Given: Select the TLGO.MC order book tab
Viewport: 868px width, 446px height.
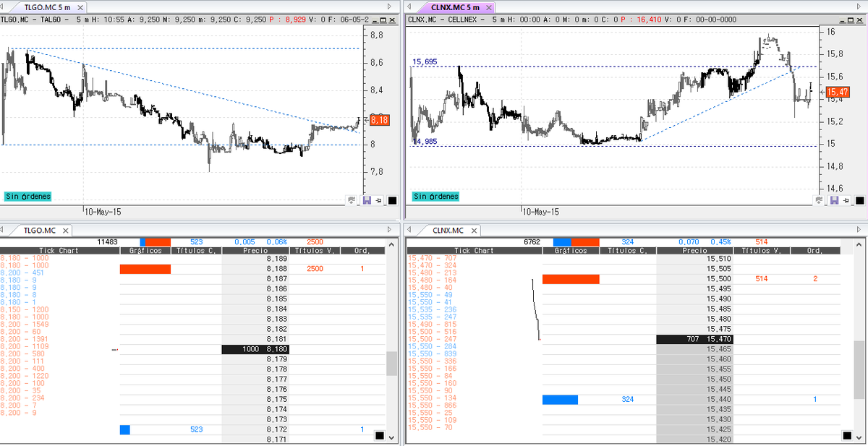Looking at the screenshot, I should point(40,231).
